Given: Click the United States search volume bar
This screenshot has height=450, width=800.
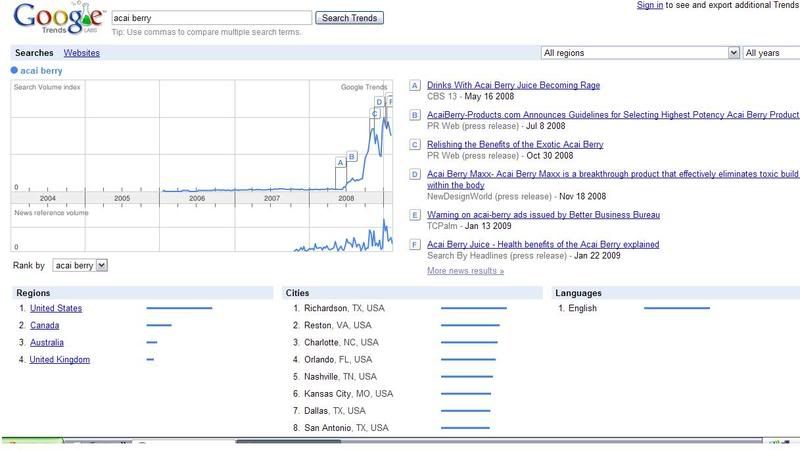Looking at the screenshot, I should pos(179,308).
